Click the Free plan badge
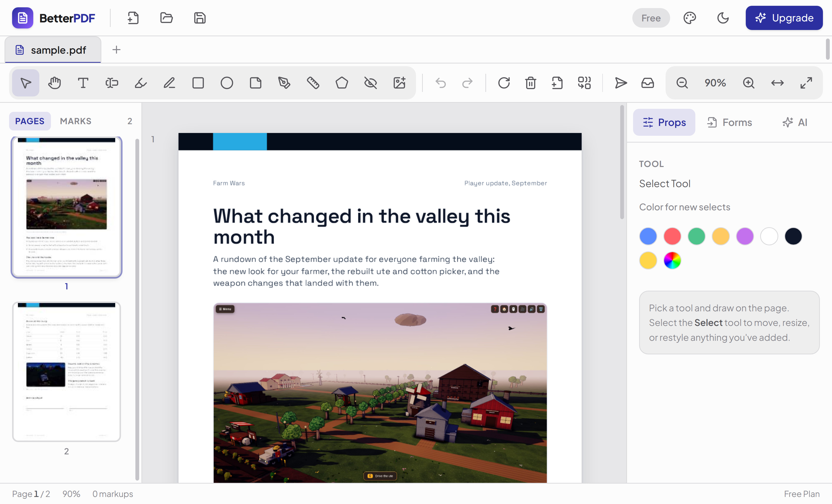 (651, 18)
